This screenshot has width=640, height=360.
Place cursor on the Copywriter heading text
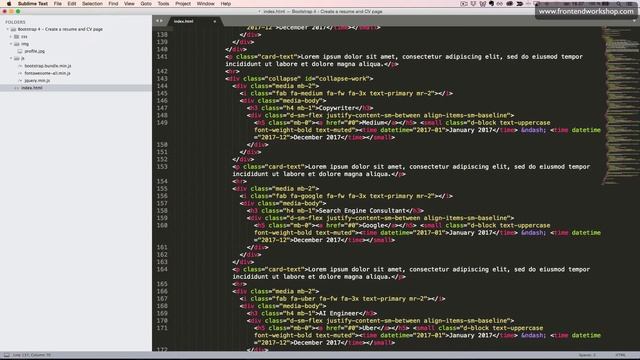click(x=337, y=108)
